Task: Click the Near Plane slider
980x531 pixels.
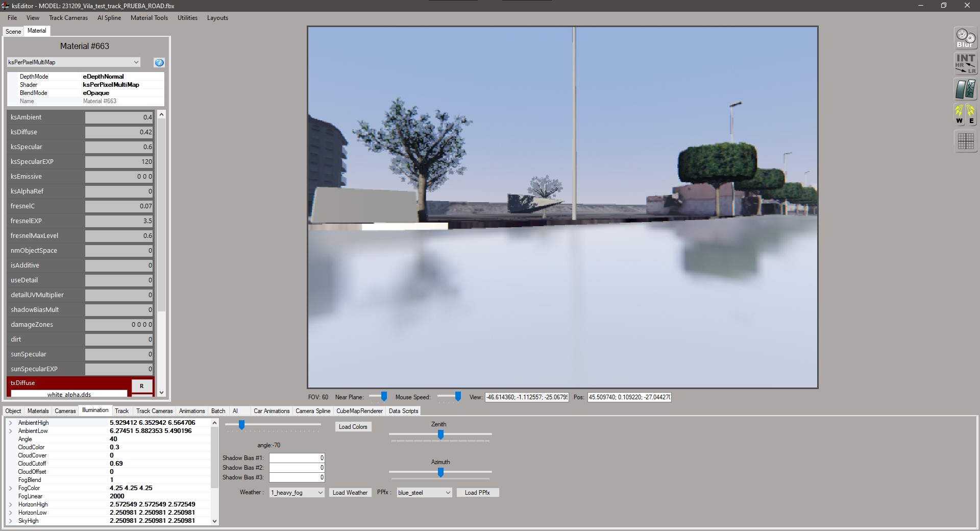Action: click(x=379, y=397)
